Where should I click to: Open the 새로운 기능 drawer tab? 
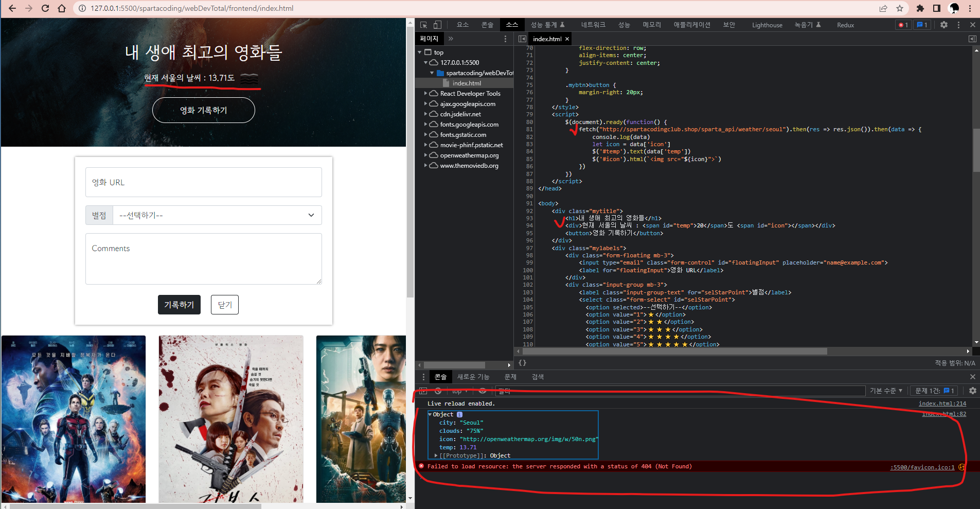pyautogui.click(x=473, y=377)
